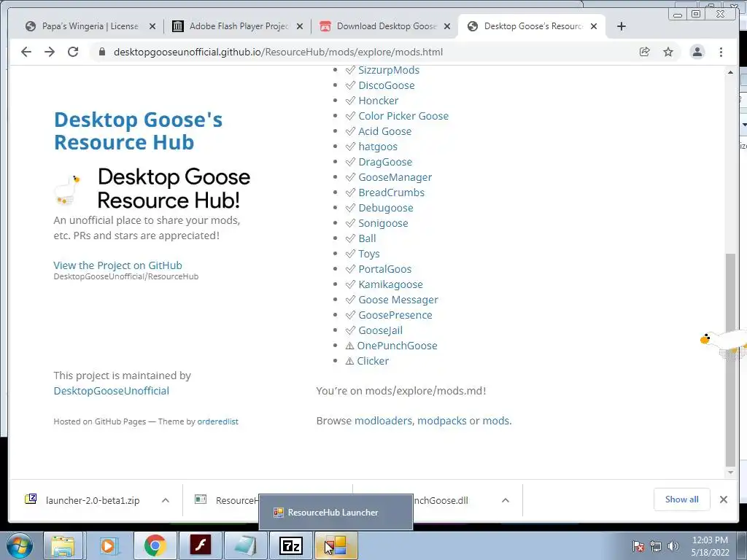Viewport: 747px width, 560px height.
Task: Bookmark this page with the star icon
Action: pyautogui.click(x=668, y=52)
